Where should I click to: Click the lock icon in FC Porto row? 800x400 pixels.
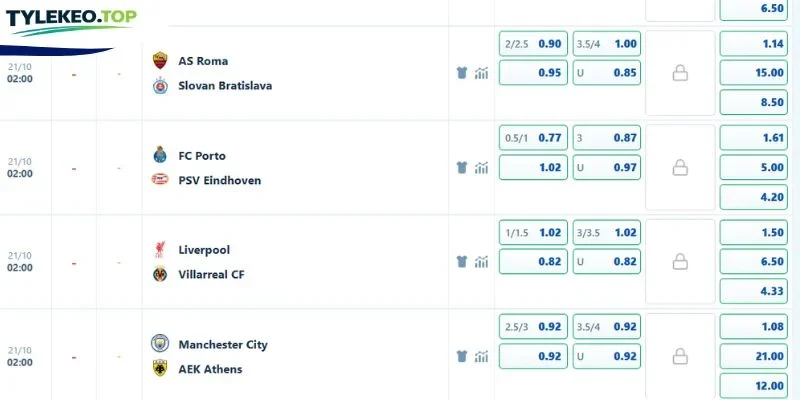tap(680, 168)
